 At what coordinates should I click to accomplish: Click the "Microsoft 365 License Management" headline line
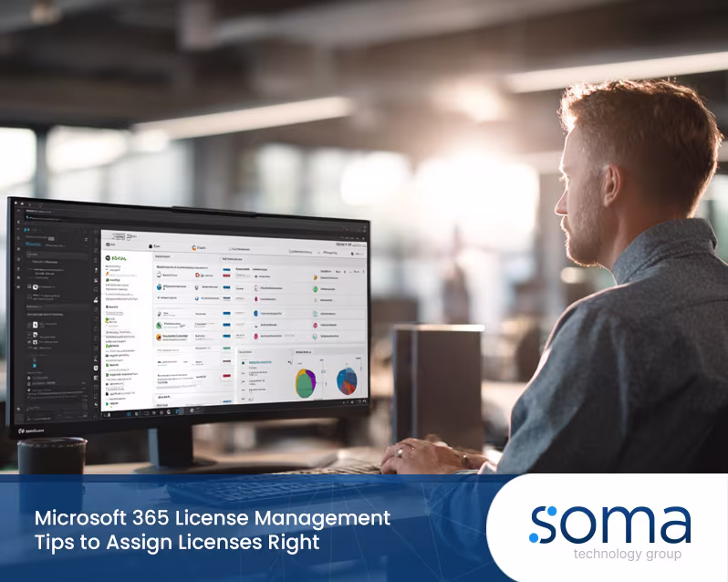[x=213, y=518]
